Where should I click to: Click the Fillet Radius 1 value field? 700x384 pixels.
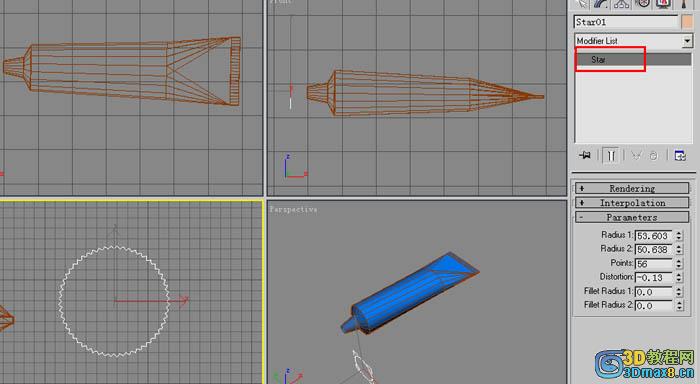(654, 292)
